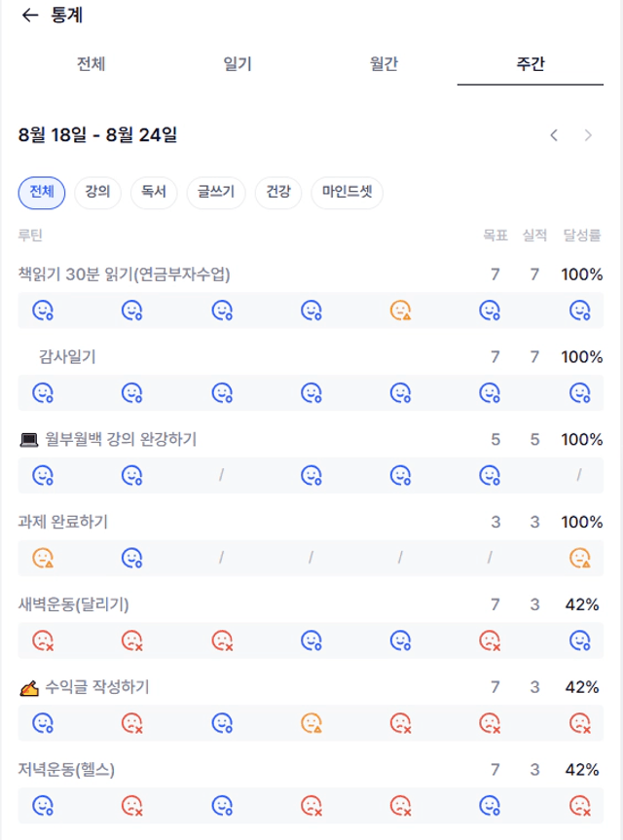Screen dimensions: 623x840
Task: Click the last blue smiley in 감사일기 row
Action: 579,392
